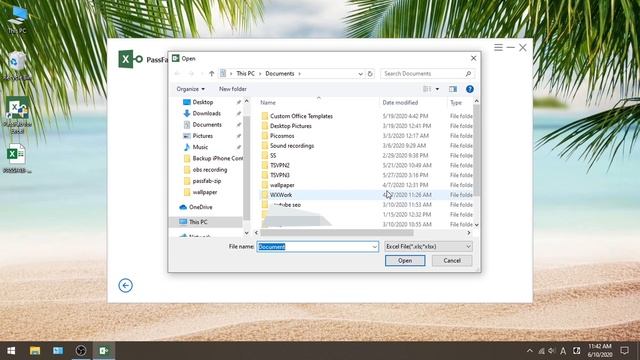Select the Excel spreadsheet file on desktop
Screen dimensions: 640x360
click(17, 158)
